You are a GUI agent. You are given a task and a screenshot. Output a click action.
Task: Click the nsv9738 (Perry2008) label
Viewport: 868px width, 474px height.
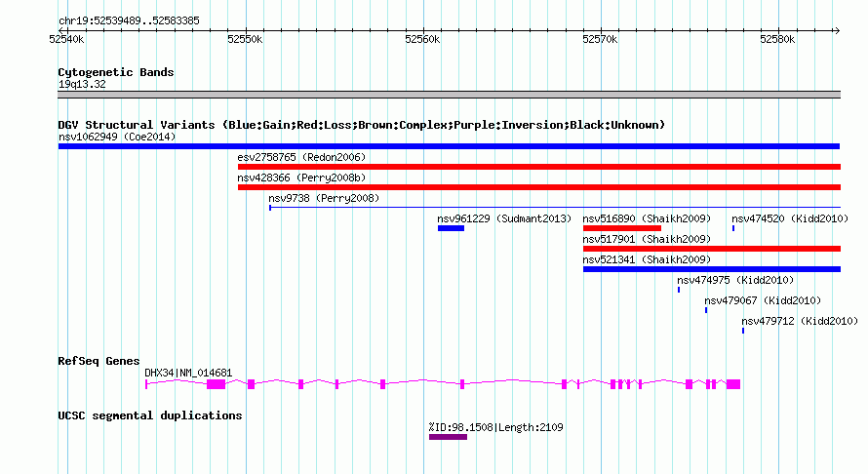[324, 198]
